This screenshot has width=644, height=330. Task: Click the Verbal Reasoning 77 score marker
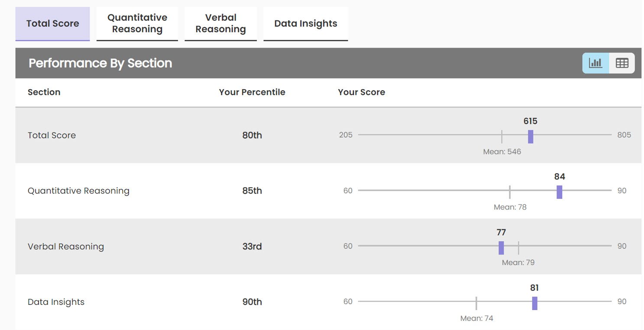pos(501,248)
